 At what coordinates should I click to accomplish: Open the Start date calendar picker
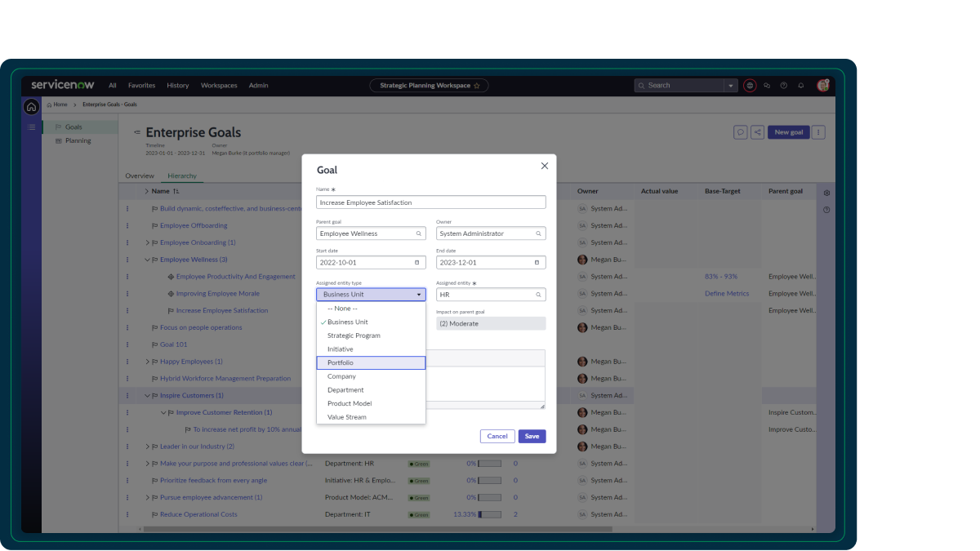pyautogui.click(x=418, y=262)
